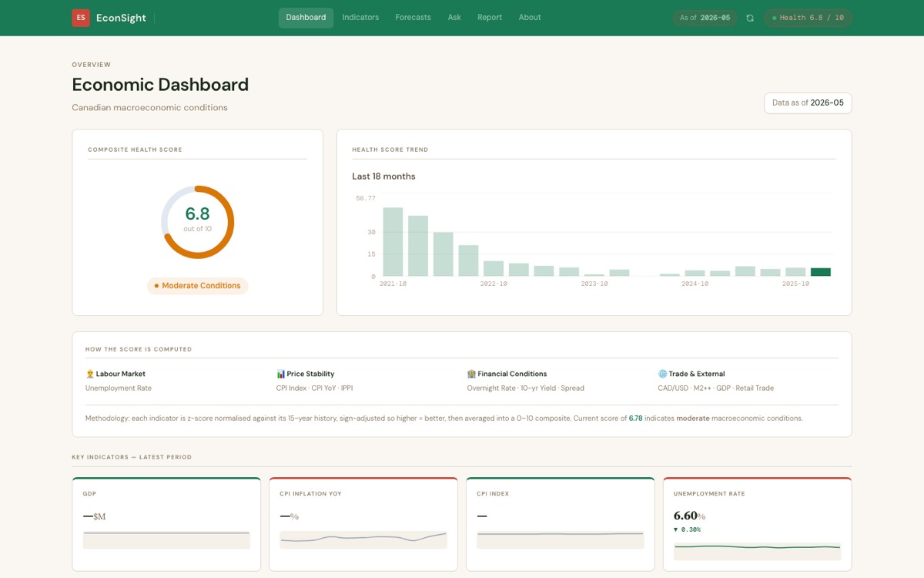The height and width of the screenshot is (578, 924).
Task: Open the Forecasts tab
Action: click(413, 18)
